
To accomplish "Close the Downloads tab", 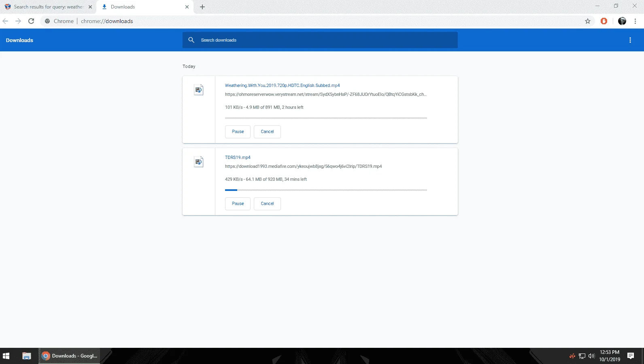I will click(x=187, y=7).
